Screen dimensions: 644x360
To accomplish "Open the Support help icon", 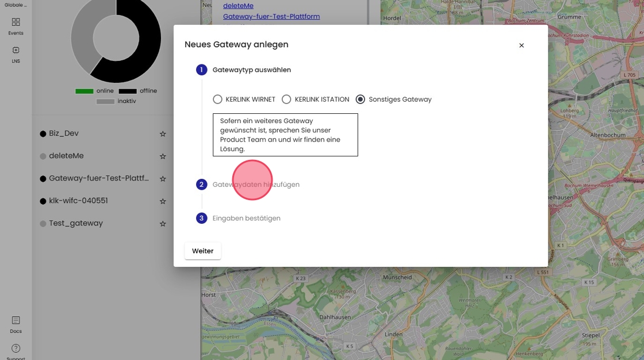I will [x=16, y=348].
